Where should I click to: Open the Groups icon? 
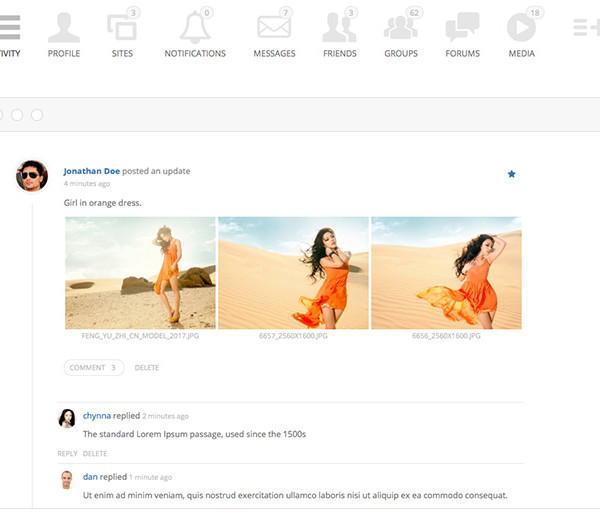[401, 28]
